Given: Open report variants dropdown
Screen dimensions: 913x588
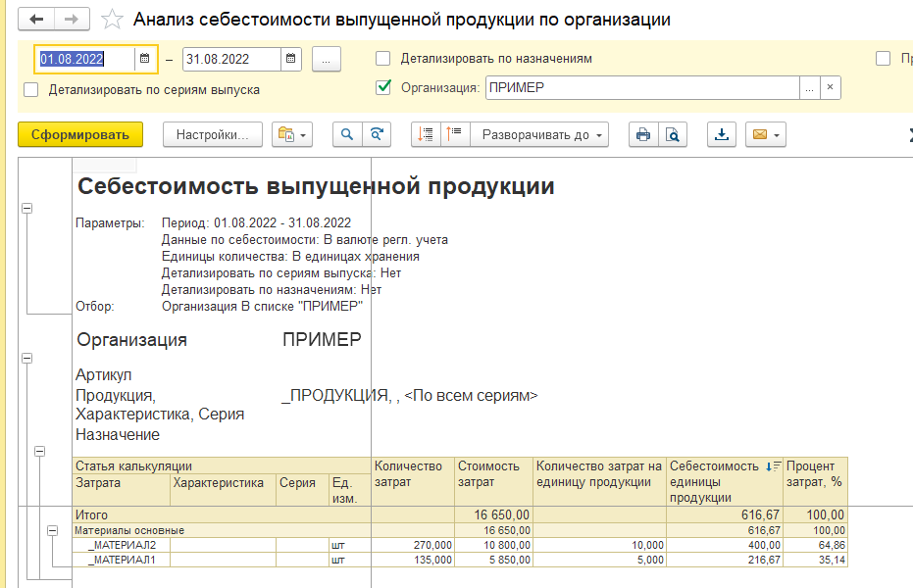Looking at the screenshot, I should (x=292, y=135).
